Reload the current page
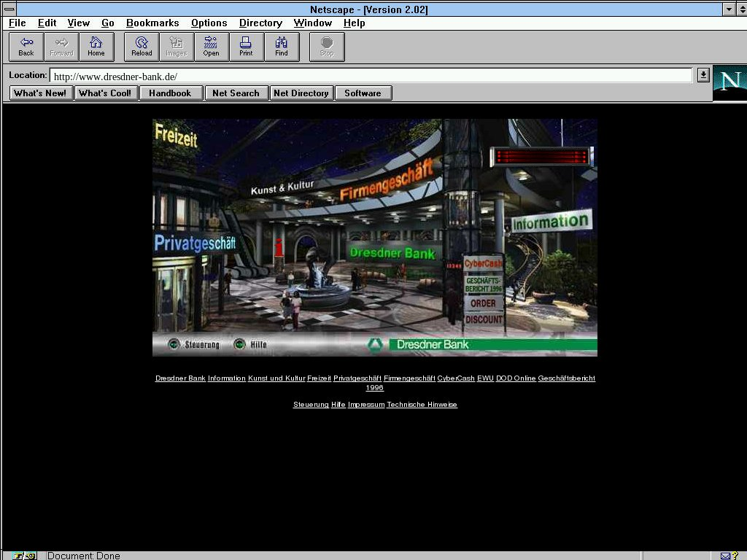The image size is (747, 560). click(x=142, y=47)
